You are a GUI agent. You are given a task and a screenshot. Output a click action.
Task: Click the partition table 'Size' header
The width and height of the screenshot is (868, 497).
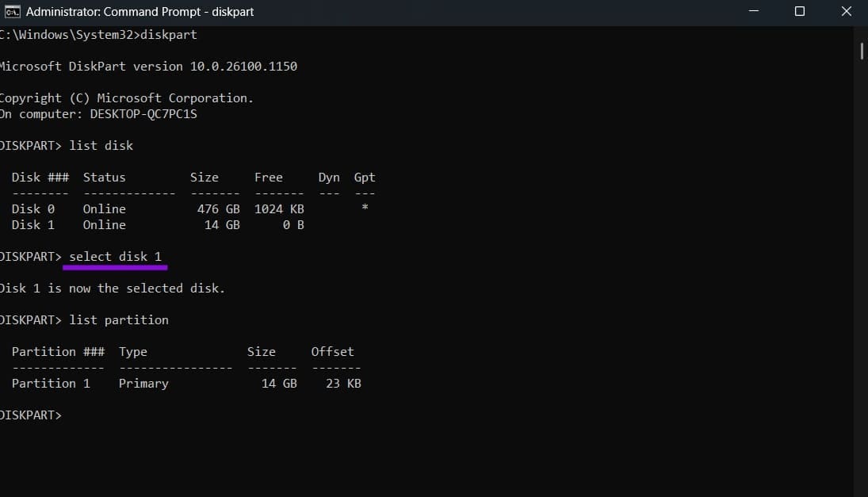[x=262, y=352]
